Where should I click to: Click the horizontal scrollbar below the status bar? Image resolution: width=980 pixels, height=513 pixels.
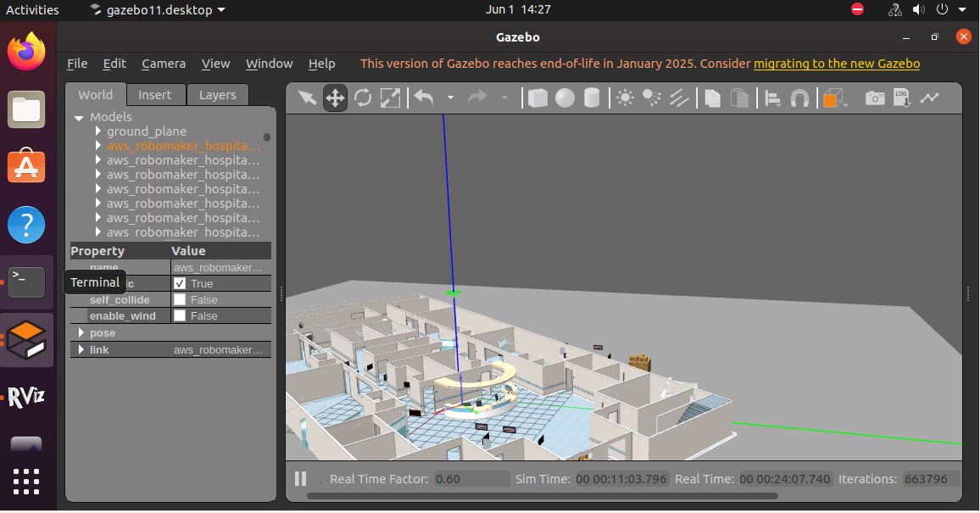543,496
